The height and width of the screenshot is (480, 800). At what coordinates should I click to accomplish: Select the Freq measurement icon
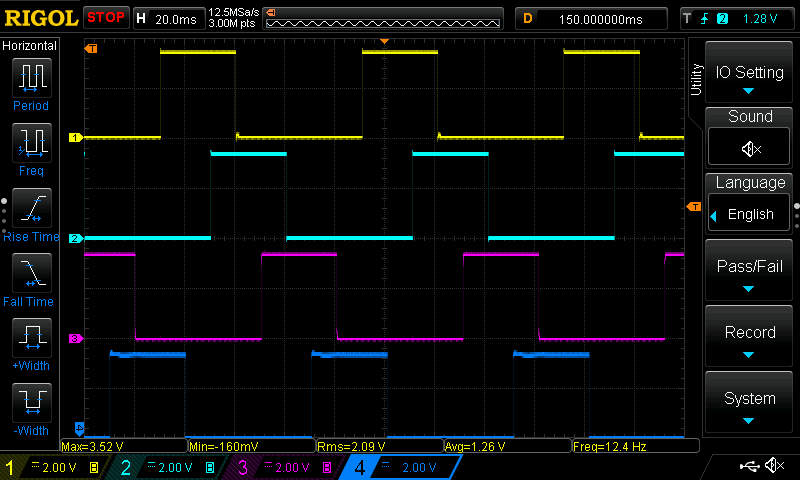pos(32,142)
